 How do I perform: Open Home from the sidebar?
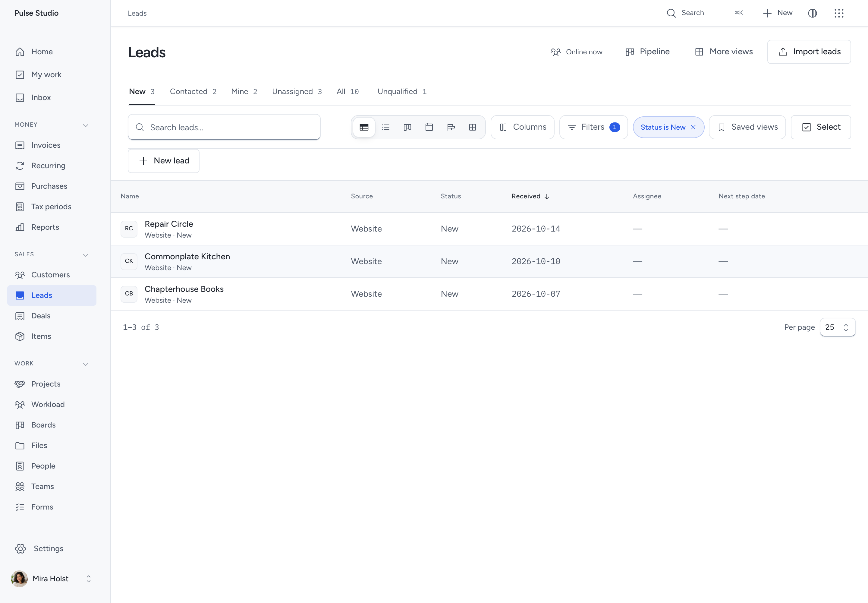[52, 52]
